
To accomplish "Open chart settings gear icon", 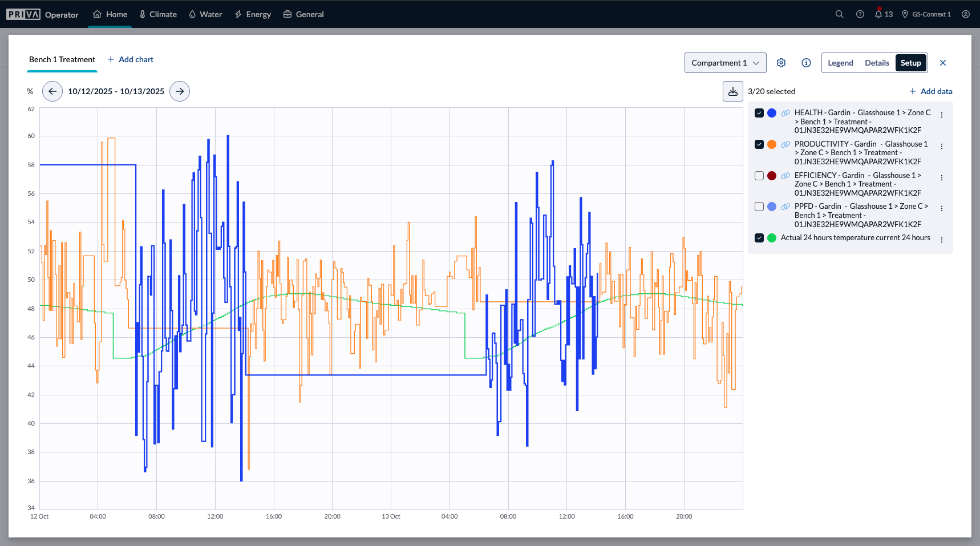I will 781,63.
